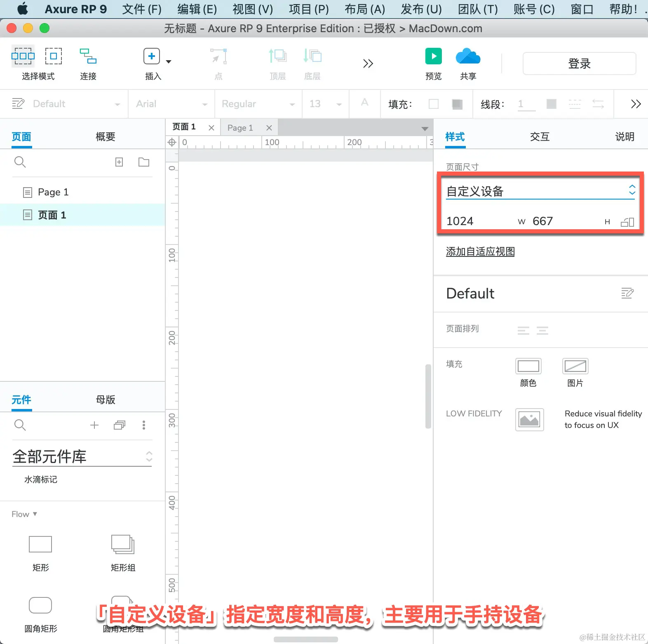
Task: Bring to front with 顶层 icon
Action: 278,56
